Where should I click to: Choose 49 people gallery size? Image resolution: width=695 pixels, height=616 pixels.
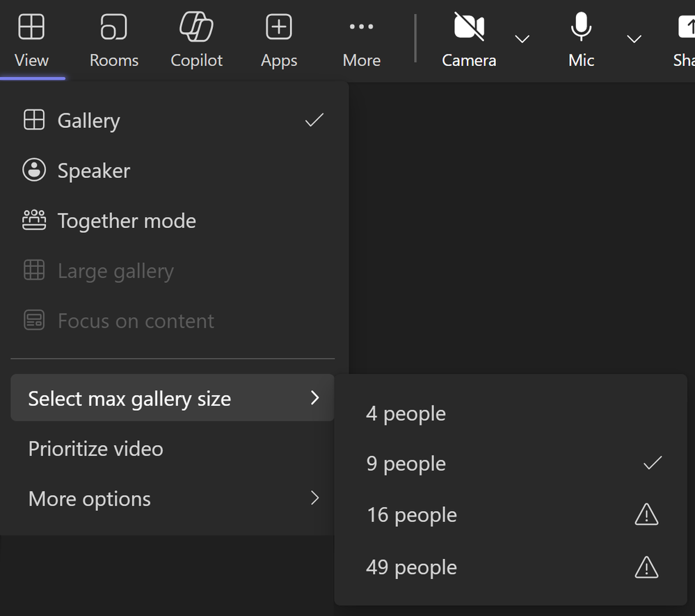click(x=511, y=567)
